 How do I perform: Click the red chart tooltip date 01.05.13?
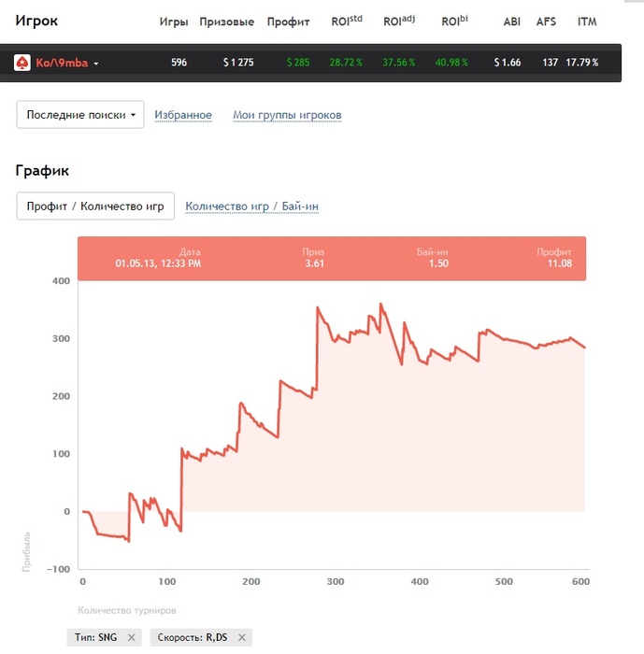[x=158, y=263]
